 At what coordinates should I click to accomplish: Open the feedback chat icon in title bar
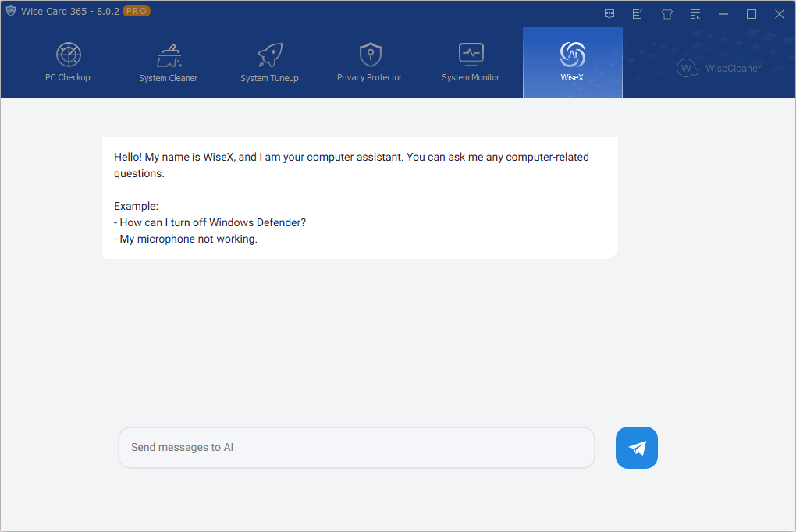(609, 14)
